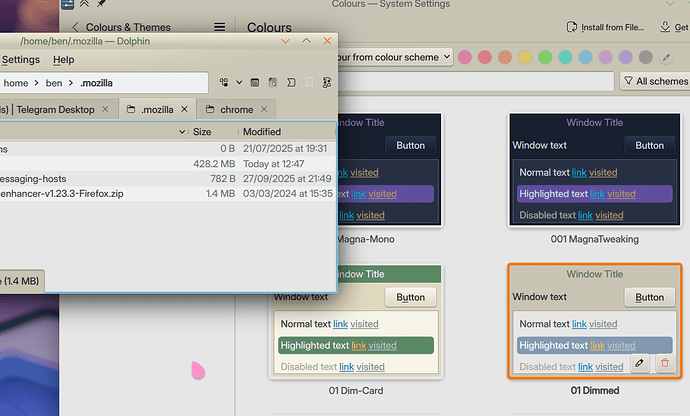Click the view mode icon in Dolphin toolbar

point(223,82)
